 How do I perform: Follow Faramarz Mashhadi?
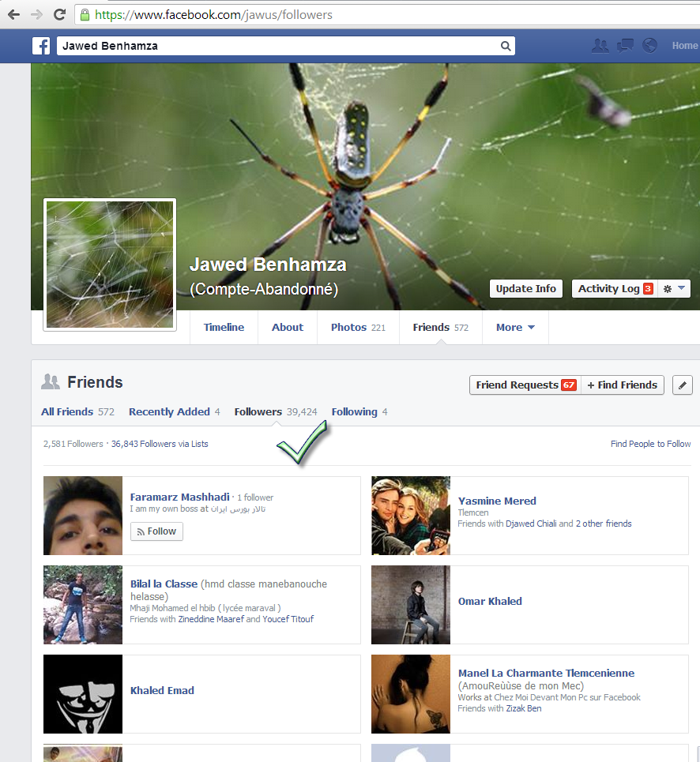tap(156, 531)
